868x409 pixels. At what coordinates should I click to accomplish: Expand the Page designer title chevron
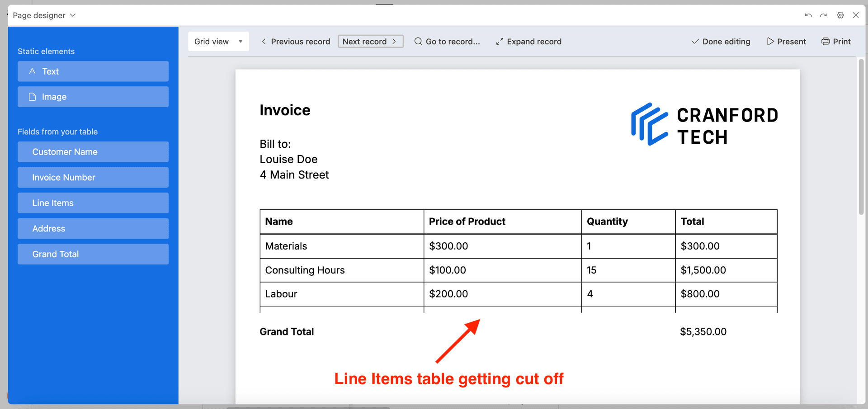click(x=73, y=15)
